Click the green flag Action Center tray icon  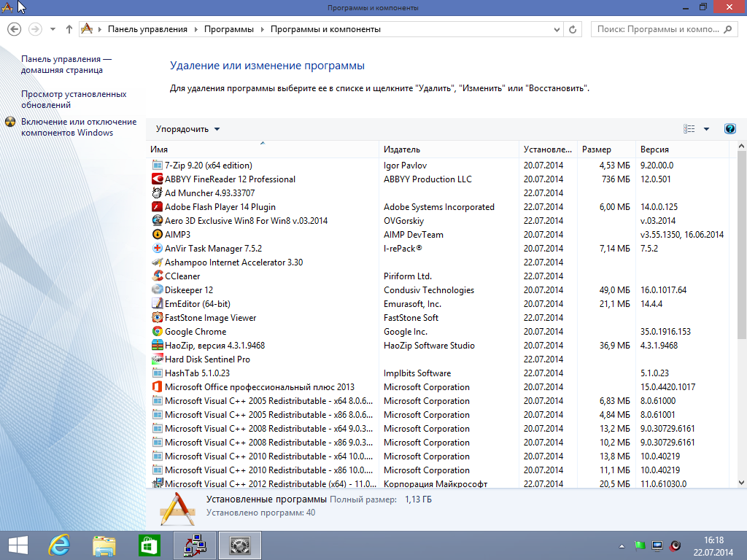click(640, 545)
